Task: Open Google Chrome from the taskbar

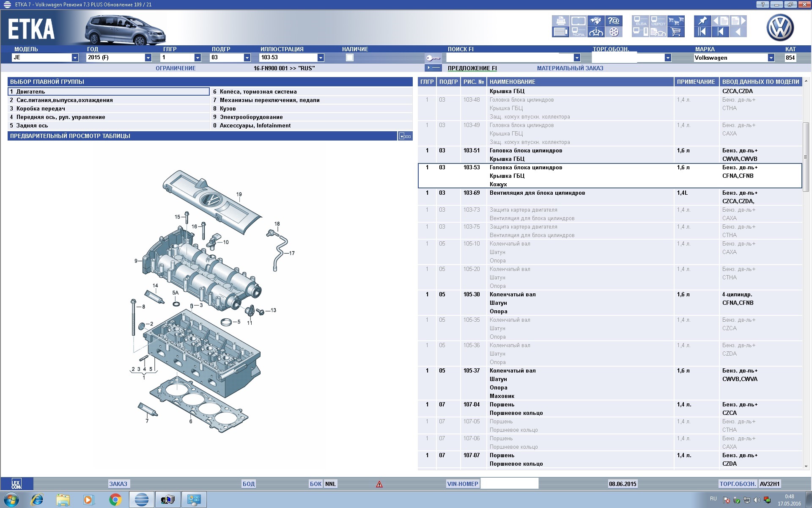Action: pyautogui.click(x=115, y=500)
